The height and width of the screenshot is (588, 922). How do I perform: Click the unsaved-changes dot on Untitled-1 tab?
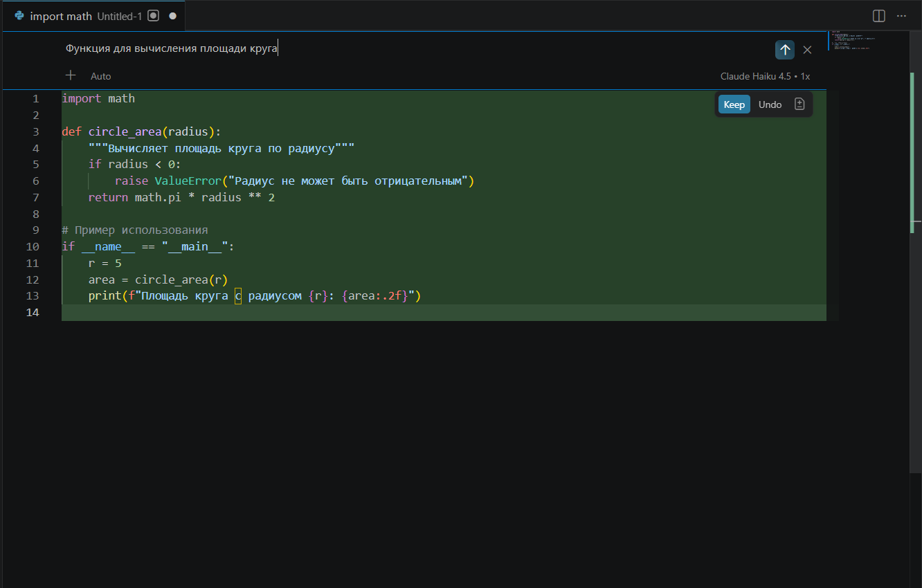[172, 16]
